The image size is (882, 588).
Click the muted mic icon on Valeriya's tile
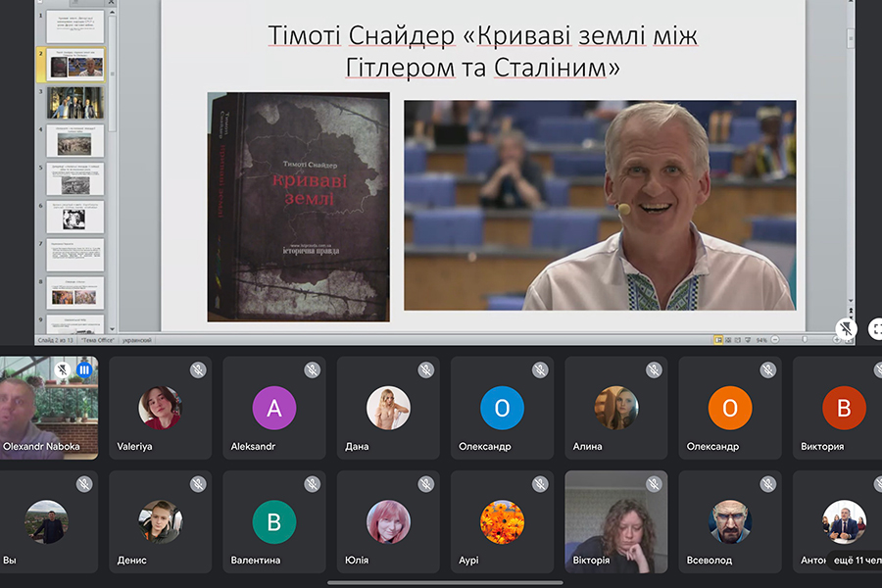click(x=198, y=369)
